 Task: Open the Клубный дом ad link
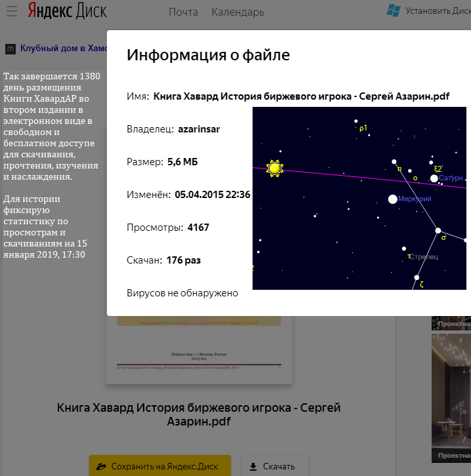click(63, 48)
